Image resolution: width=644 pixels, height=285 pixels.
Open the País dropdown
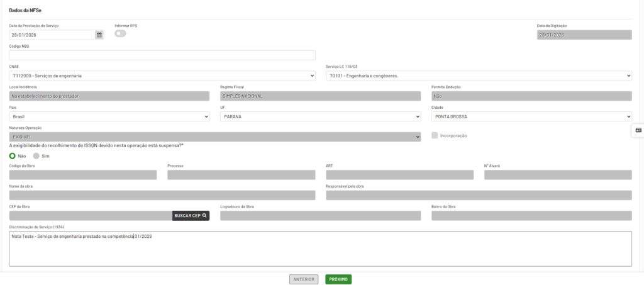(x=109, y=116)
